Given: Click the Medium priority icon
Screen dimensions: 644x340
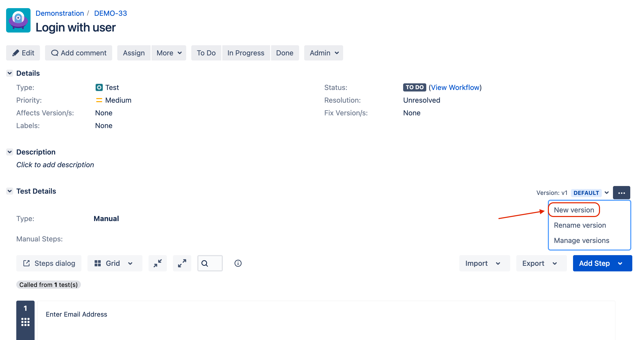Looking at the screenshot, I should point(99,100).
